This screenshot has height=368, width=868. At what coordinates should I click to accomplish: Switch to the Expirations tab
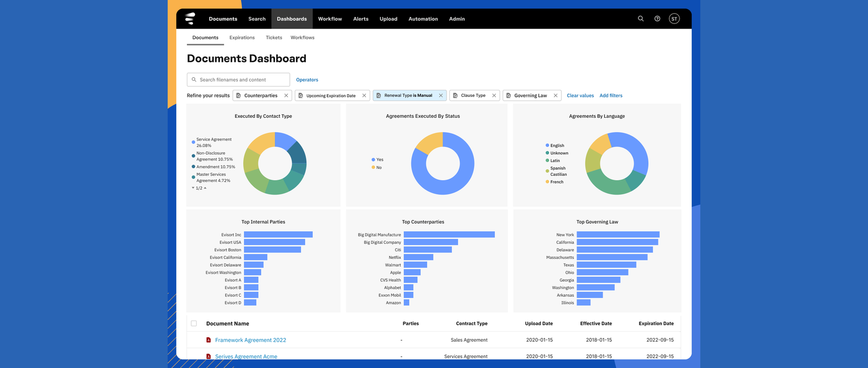click(x=242, y=38)
